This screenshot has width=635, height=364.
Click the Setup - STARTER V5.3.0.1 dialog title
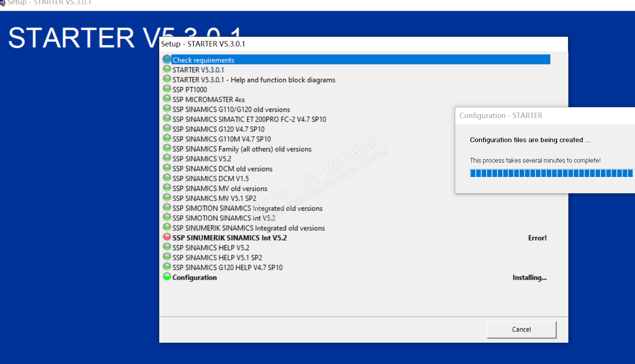pos(203,44)
